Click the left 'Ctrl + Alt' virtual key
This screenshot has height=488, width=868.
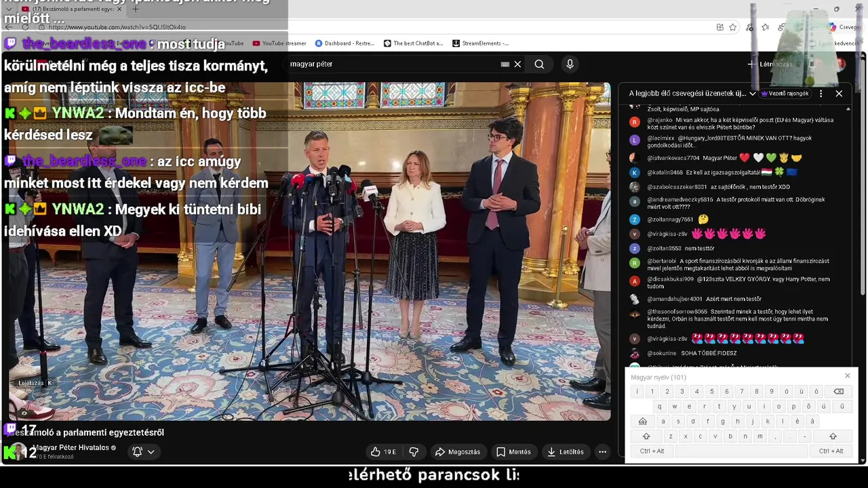click(x=652, y=451)
